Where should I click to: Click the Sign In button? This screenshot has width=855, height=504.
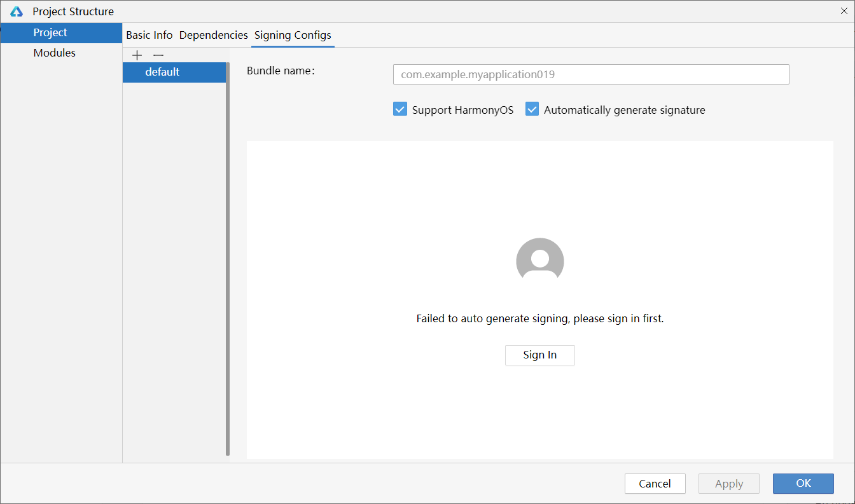click(539, 355)
